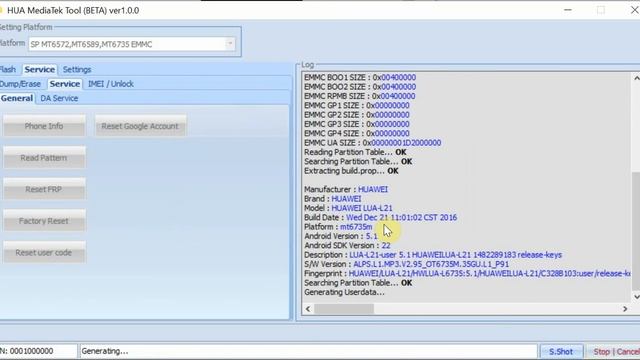Click the Stop | Cancel button
The height and width of the screenshot is (360, 640).
pyautogui.click(x=613, y=351)
